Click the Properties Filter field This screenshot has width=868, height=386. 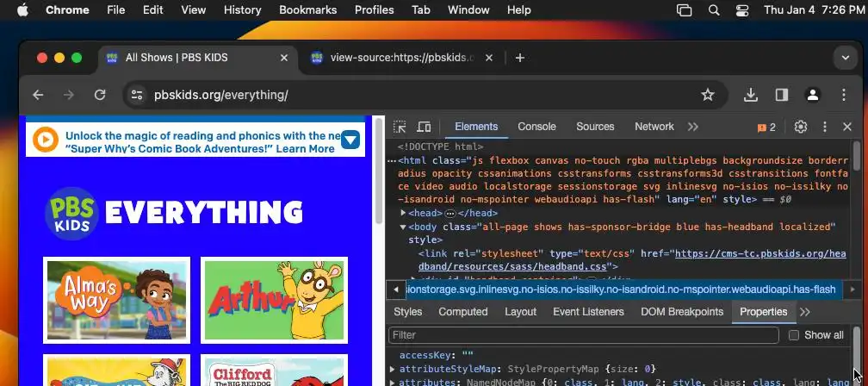(584, 335)
